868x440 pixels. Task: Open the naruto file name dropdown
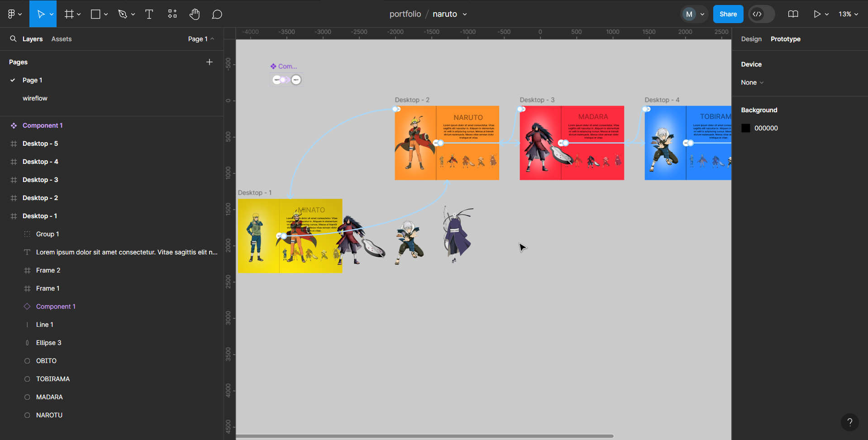coord(465,14)
